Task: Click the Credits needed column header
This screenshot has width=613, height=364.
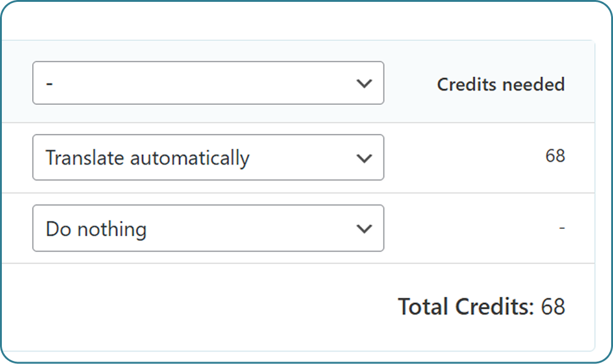Action: point(501,84)
